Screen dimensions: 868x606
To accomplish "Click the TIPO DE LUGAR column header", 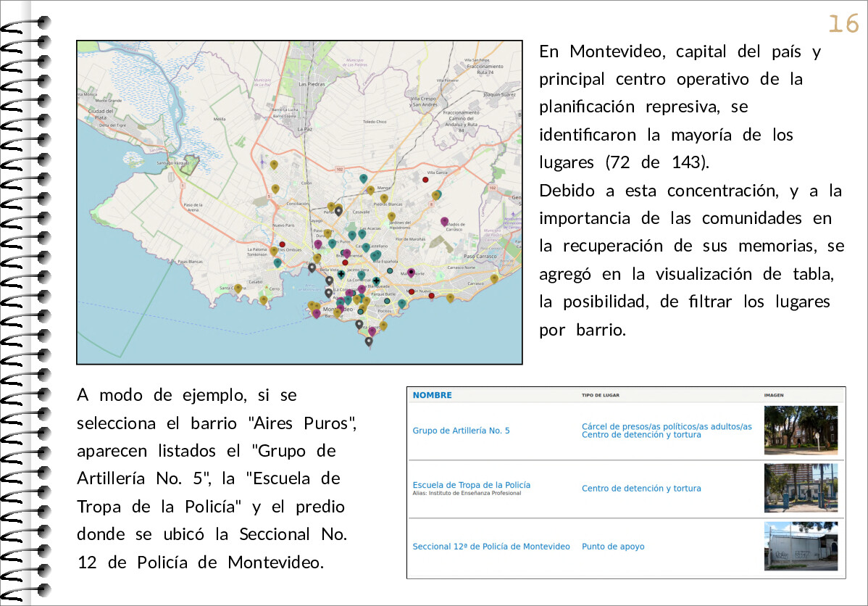I will (600, 396).
